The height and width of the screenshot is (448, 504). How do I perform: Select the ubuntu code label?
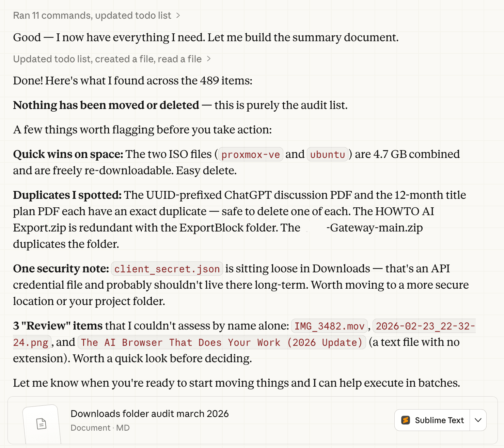[328, 155]
